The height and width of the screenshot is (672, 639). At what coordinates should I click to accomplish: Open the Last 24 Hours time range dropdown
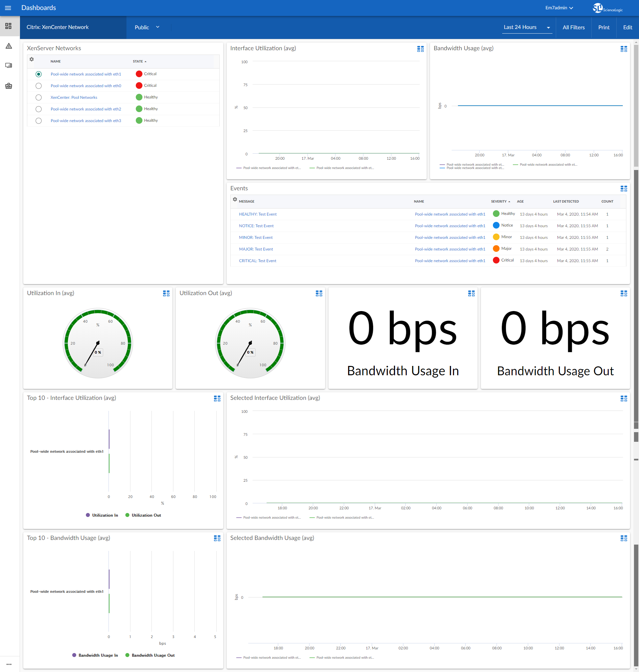(527, 27)
